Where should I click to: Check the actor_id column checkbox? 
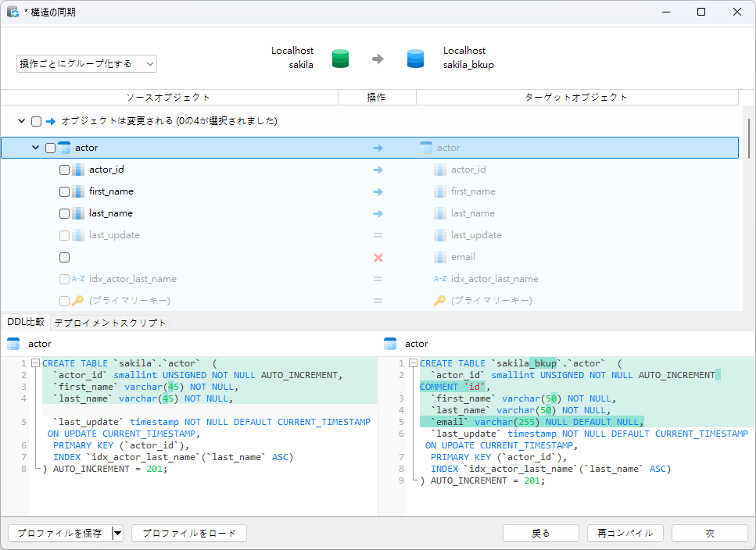click(64, 170)
